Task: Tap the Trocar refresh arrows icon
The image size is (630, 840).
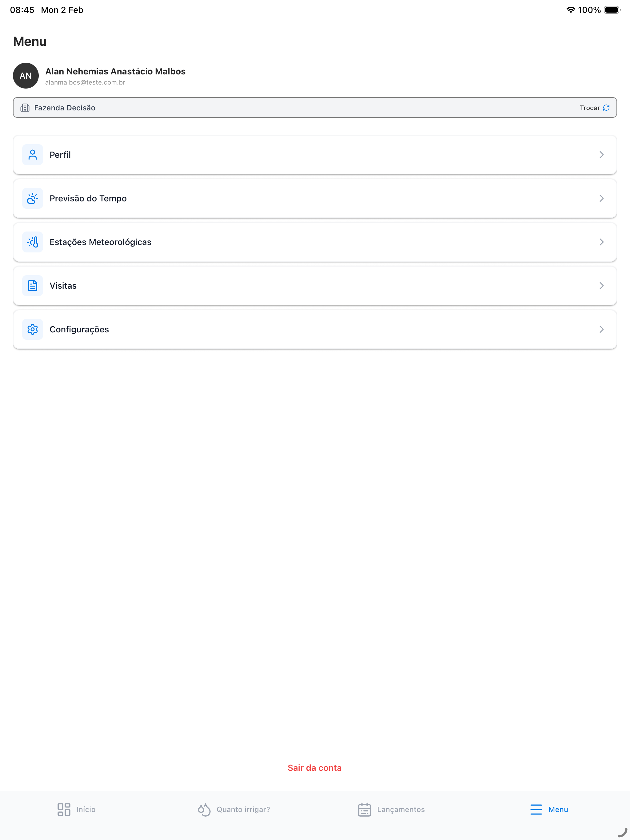Action: tap(606, 108)
